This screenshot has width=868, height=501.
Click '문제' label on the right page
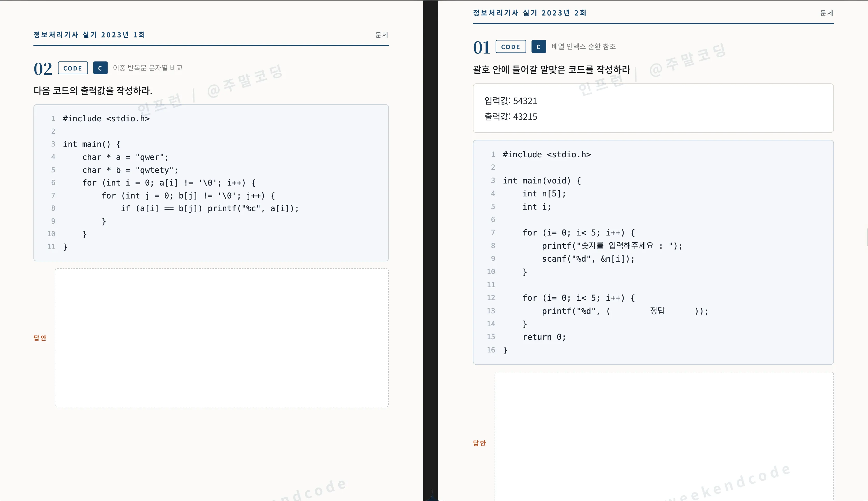coord(827,13)
